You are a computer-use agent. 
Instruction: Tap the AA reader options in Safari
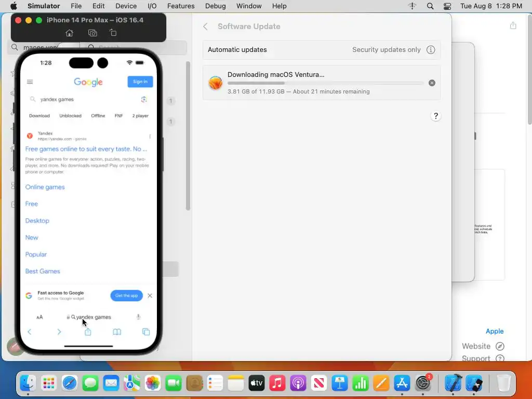(39, 317)
